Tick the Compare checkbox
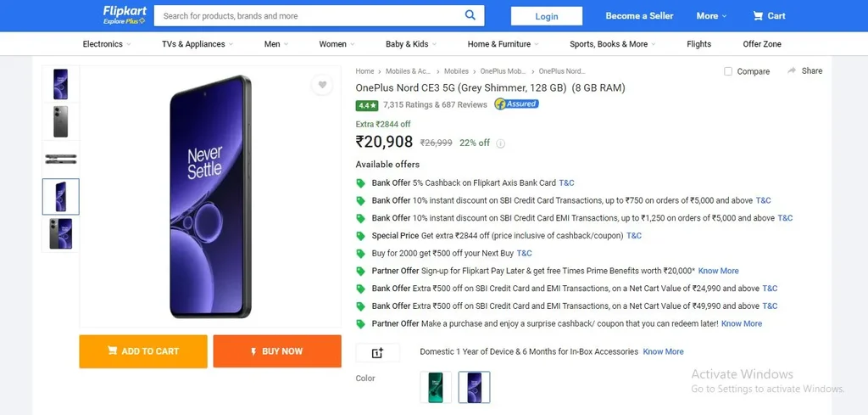The image size is (868, 415). [x=728, y=71]
